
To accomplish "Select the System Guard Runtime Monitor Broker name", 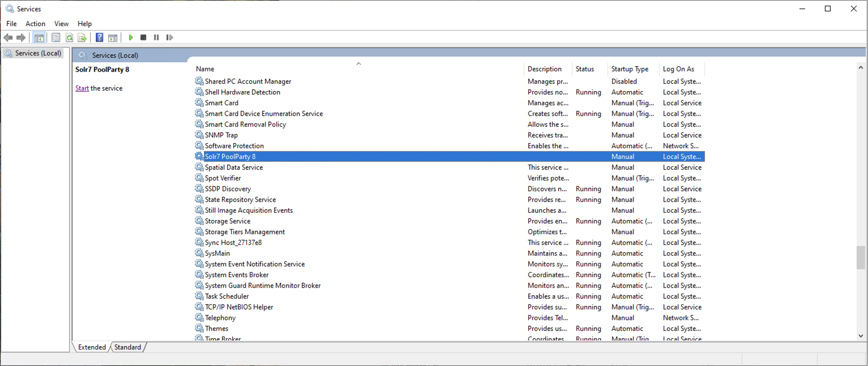I will click(x=263, y=286).
